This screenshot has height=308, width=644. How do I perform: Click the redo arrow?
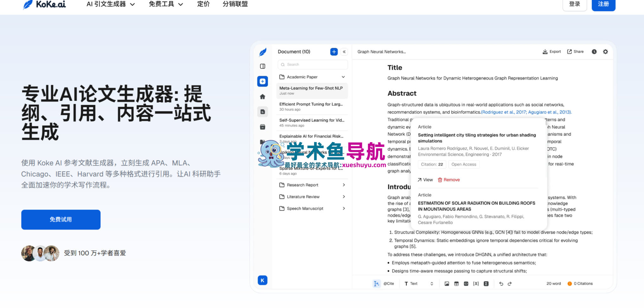510,284
